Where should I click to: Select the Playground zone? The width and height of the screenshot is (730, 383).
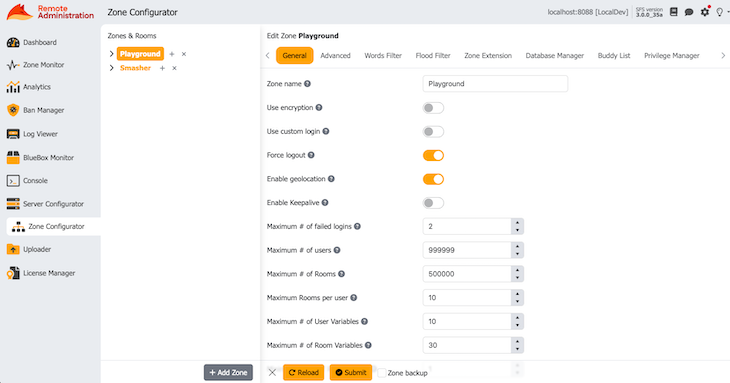click(x=140, y=54)
